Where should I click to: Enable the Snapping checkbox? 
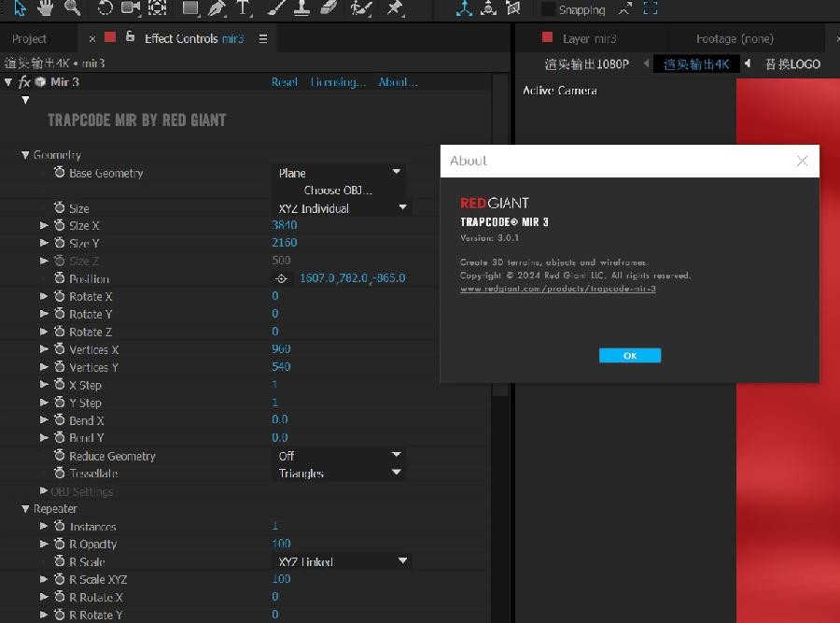548,9
